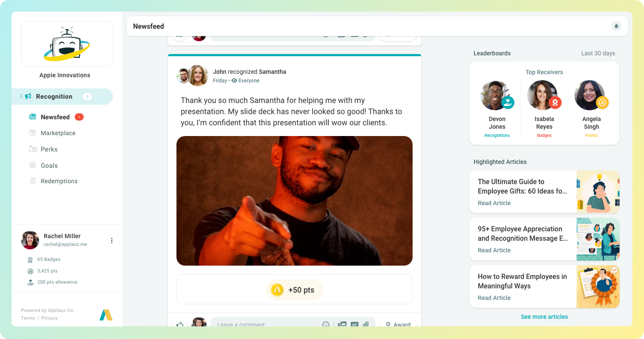Open the emoji picker in comment box
644x339 pixels.
[x=326, y=324]
